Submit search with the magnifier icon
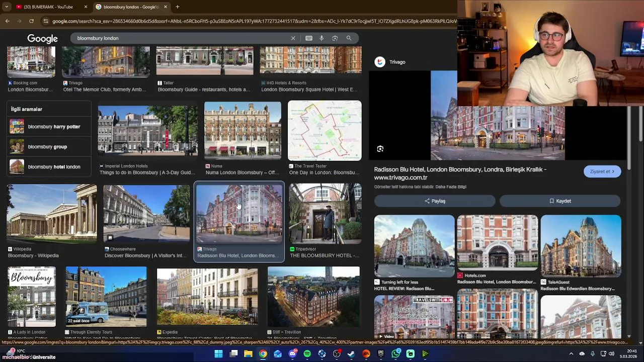The width and height of the screenshot is (644, 362). (349, 38)
